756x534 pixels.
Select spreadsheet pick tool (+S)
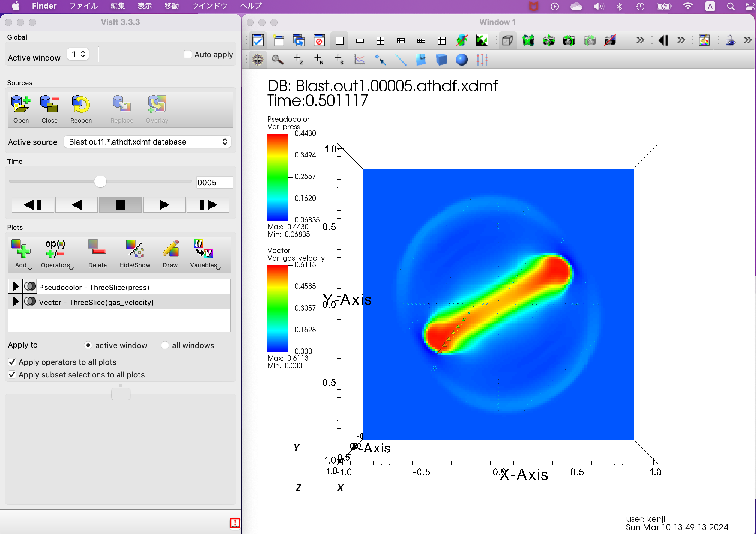coord(339,60)
